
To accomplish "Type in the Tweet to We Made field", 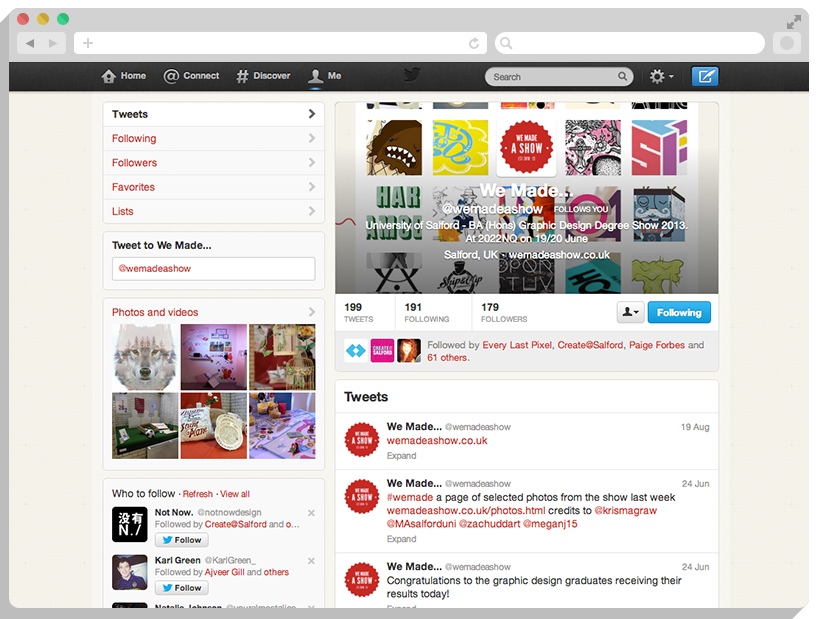I will click(x=213, y=269).
